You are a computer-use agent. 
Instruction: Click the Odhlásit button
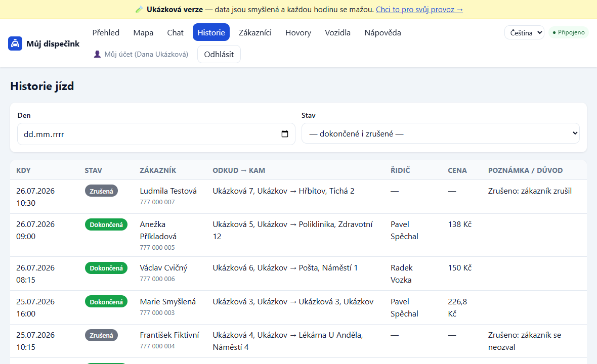coord(219,55)
